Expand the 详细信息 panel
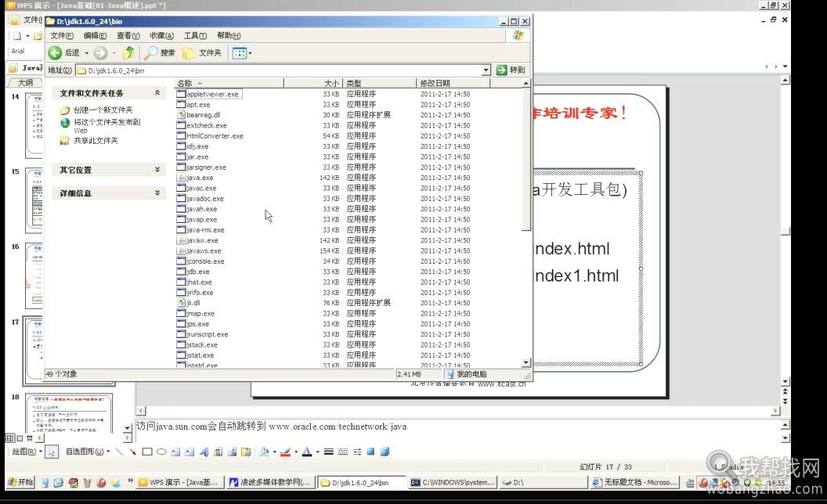Image resolution: width=827 pixels, height=504 pixels. (x=157, y=193)
